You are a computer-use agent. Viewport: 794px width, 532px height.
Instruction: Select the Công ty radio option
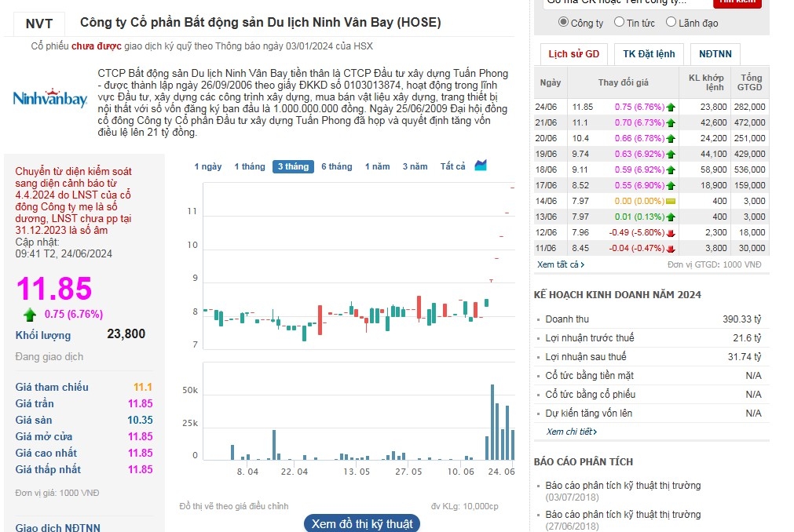[563, 22]
